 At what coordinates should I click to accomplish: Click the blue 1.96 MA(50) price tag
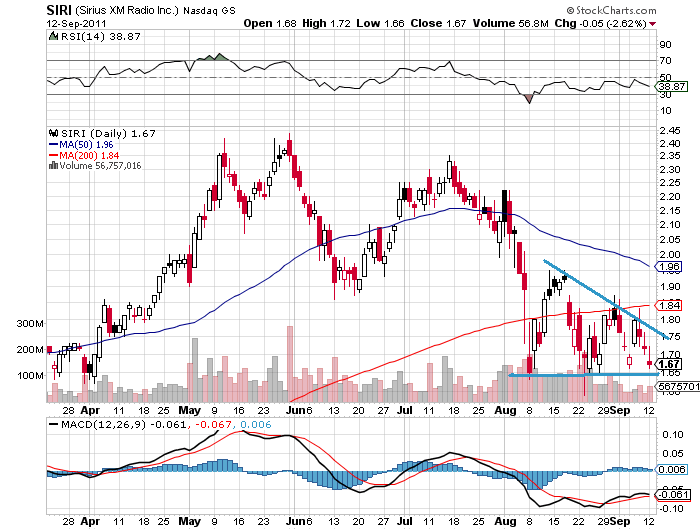(x=668, y=267)
